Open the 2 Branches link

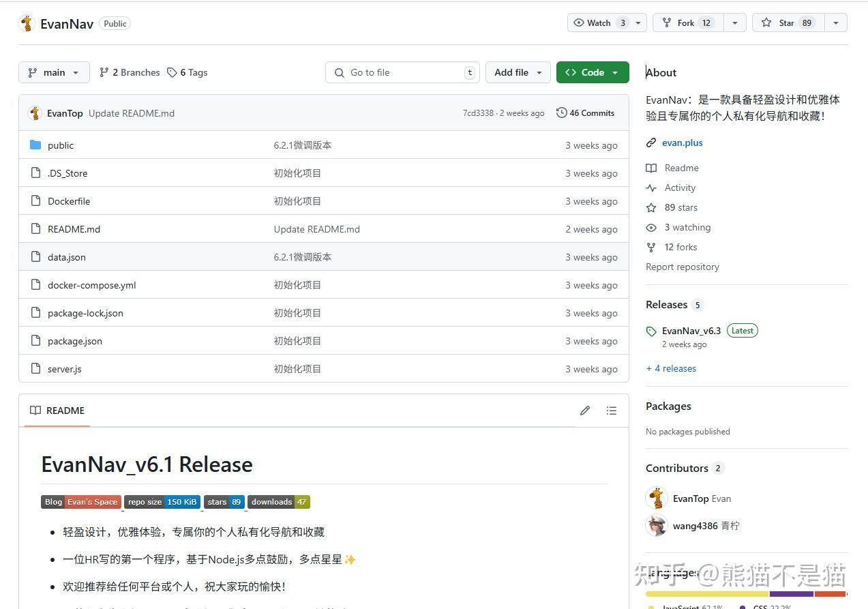[x=130, y=72]
